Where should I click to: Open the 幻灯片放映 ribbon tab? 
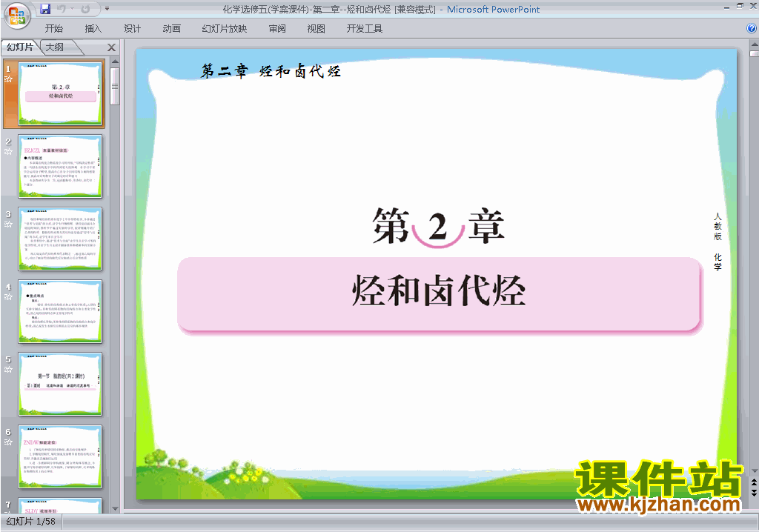click(224, 29)
